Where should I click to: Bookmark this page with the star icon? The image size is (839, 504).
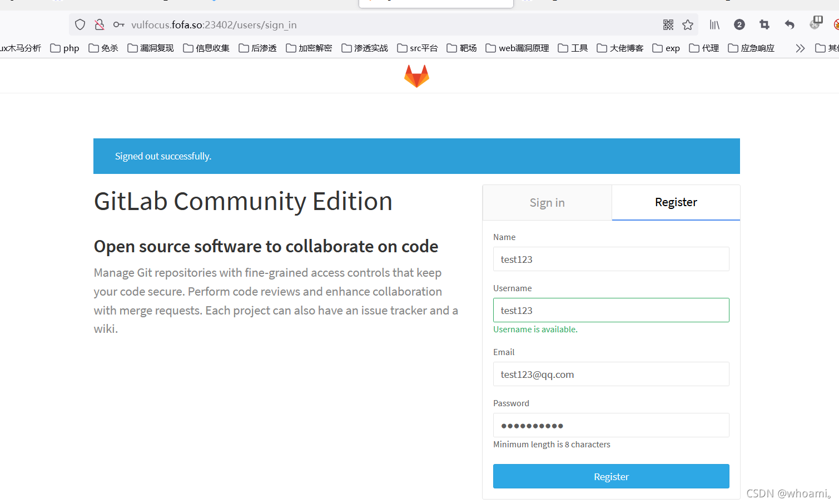688,24
